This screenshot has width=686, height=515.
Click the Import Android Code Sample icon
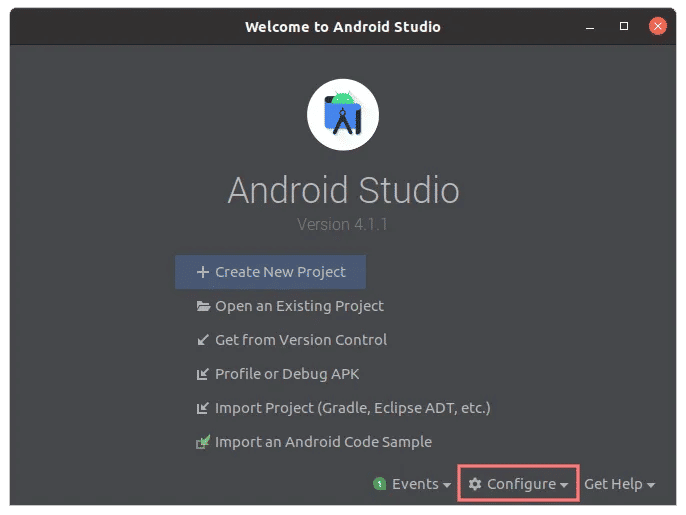(x=203, y=442)
